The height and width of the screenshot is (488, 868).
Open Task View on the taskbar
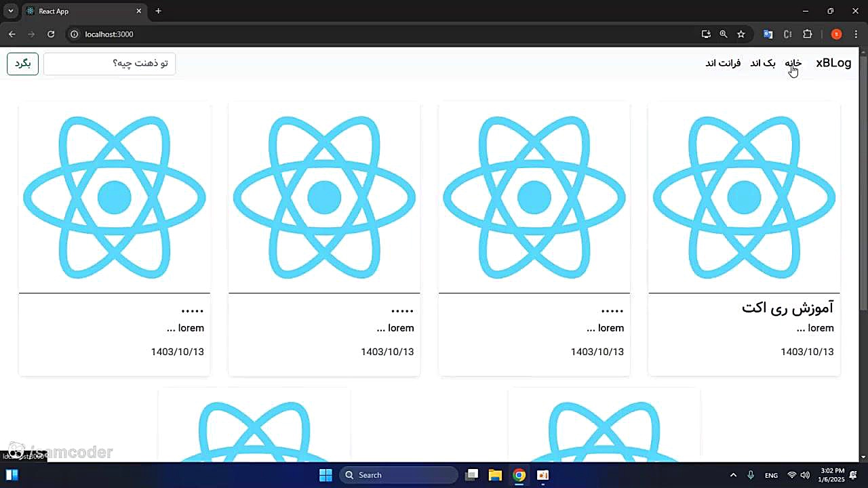tap(472, 475)
